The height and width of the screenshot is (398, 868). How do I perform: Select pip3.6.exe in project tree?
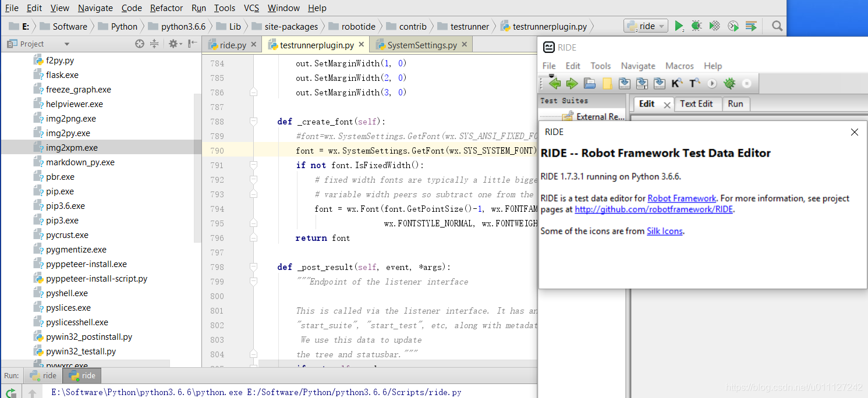[x=66, y=206]
